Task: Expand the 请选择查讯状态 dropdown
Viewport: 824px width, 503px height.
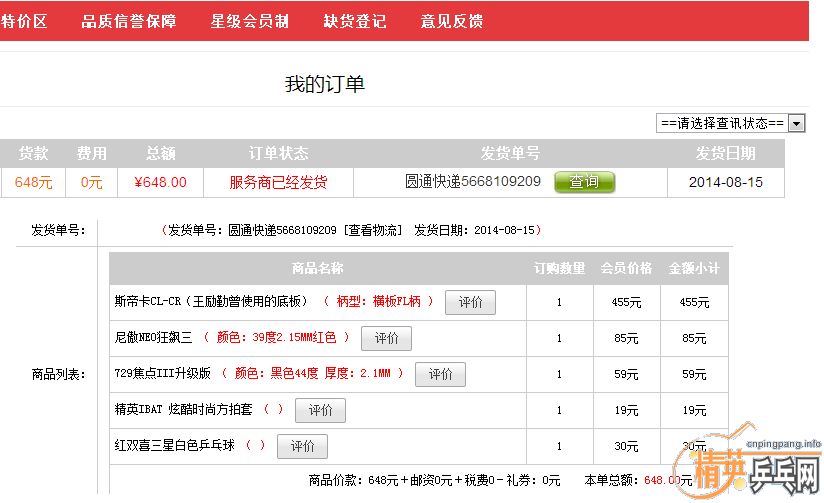Action: point(722,123)
